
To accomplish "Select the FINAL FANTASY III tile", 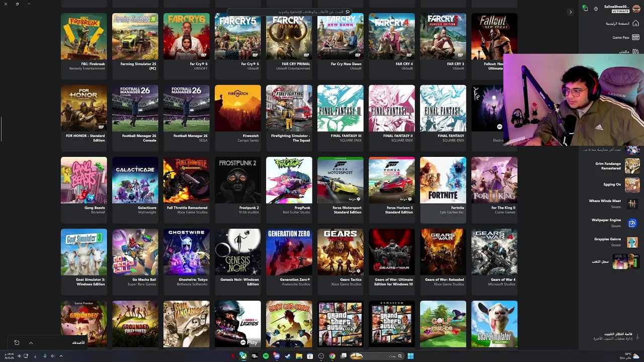I will [340, 118].
